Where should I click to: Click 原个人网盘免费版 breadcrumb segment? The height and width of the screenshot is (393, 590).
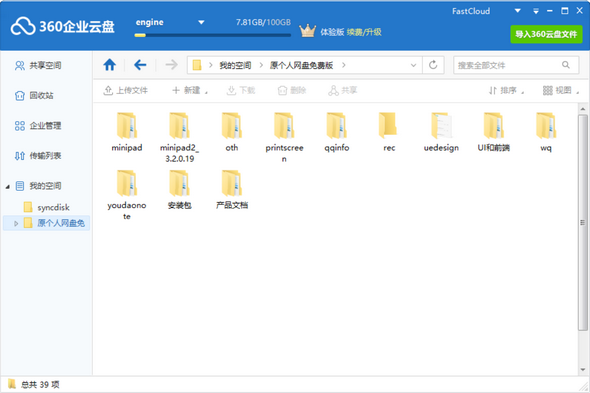pos(301,65)
